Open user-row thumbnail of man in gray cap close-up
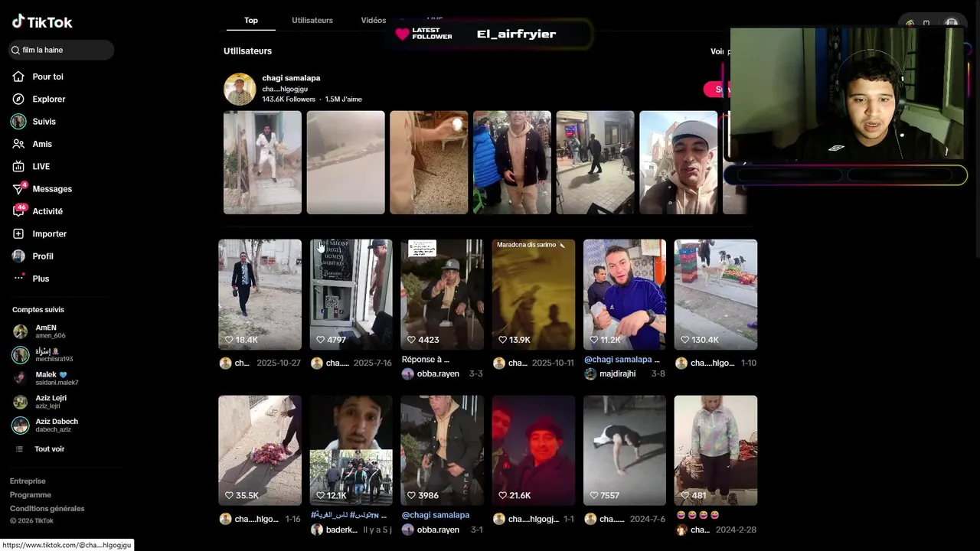 (678, 162)
